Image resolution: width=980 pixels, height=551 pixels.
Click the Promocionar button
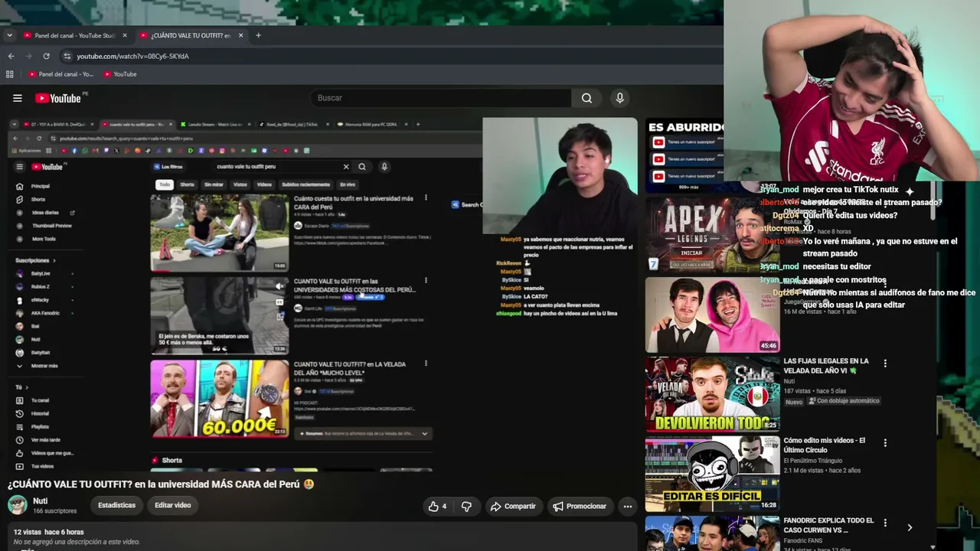point(580,506)
